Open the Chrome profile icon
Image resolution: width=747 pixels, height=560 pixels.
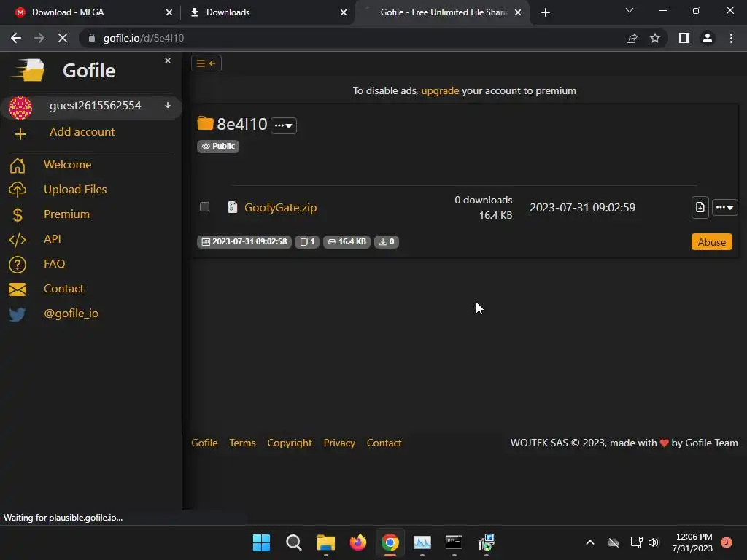(708, 38)
